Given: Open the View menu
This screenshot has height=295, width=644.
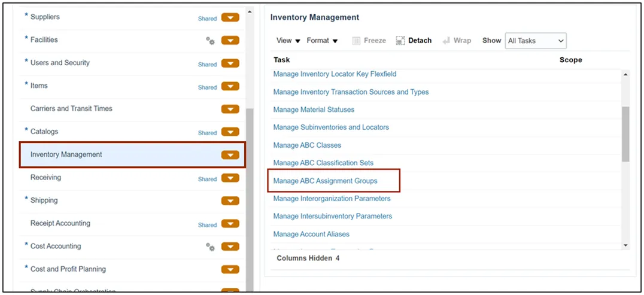Looking at the screenshot, I should 288,41.
